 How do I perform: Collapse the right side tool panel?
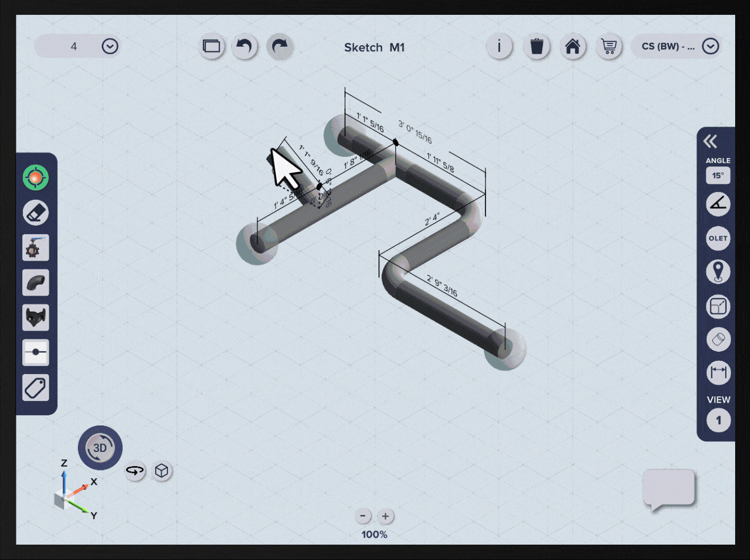(x=710, y=141)
